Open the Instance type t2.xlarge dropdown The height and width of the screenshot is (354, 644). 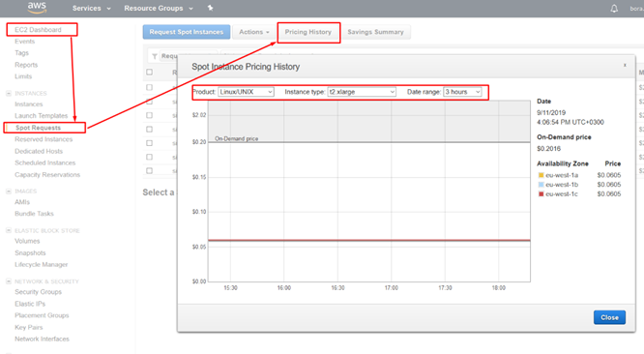pos(362,92)
